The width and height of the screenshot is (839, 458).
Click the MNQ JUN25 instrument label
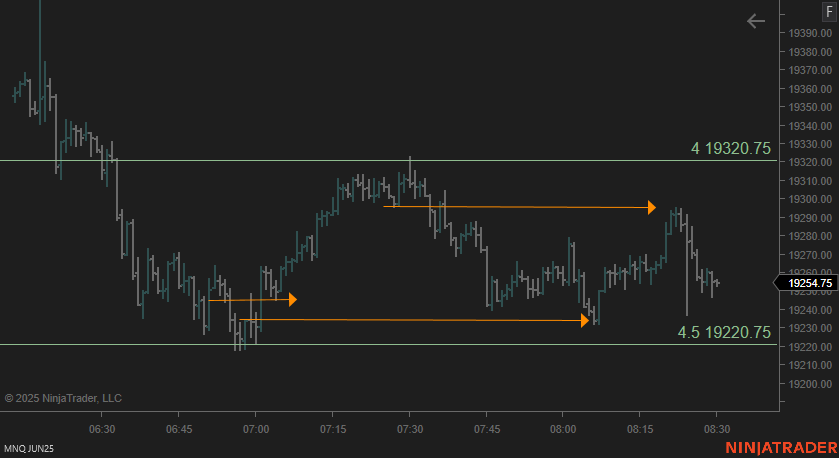(31, 447)
